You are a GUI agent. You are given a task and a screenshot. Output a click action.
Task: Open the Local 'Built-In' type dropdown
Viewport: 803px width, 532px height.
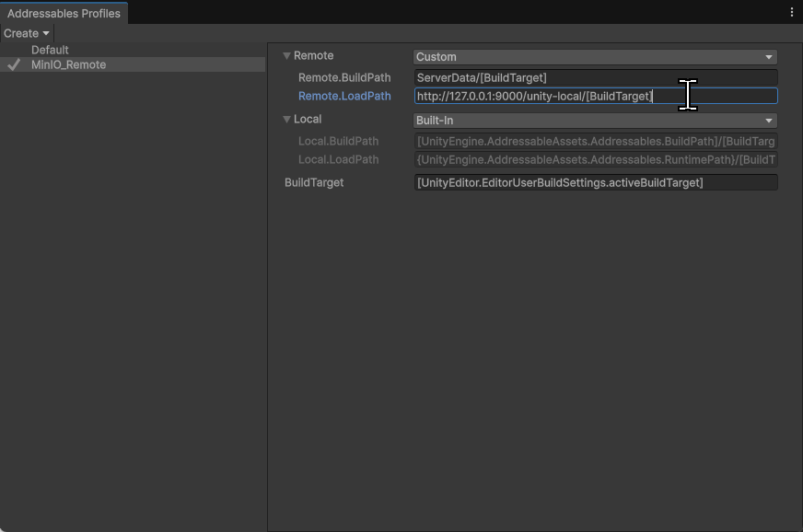tap(595, 121)
